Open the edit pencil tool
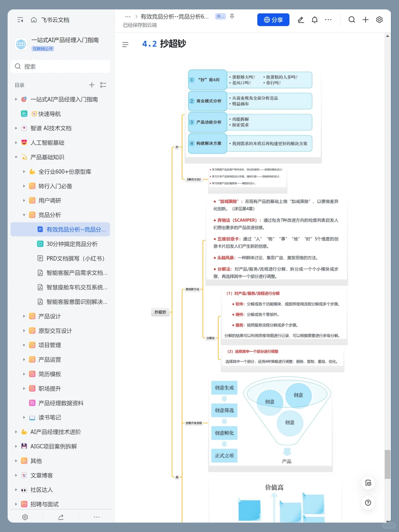Viewport: 399px width, 532px height. point(301,20)
